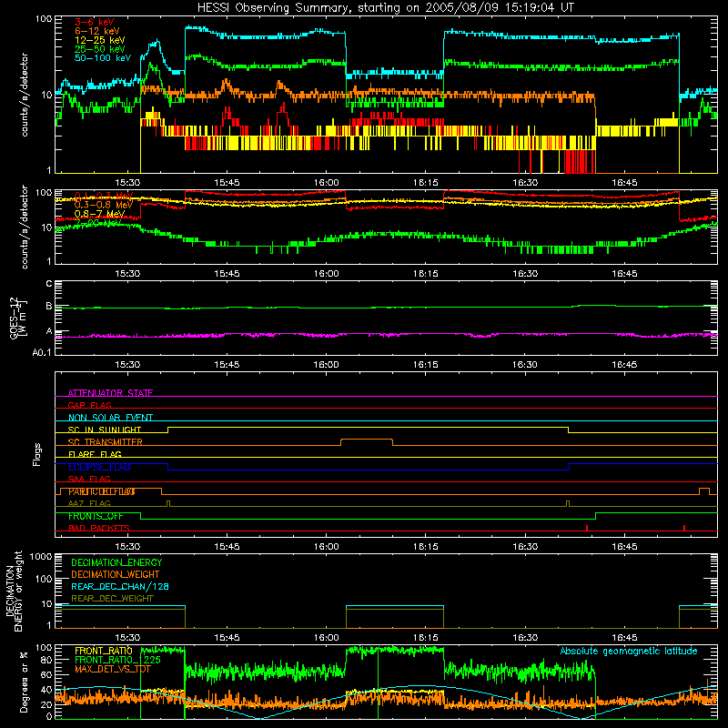This screenshot has height=728, width=728.
Task: Click the Degrees or % axis label
Action: 24,682
